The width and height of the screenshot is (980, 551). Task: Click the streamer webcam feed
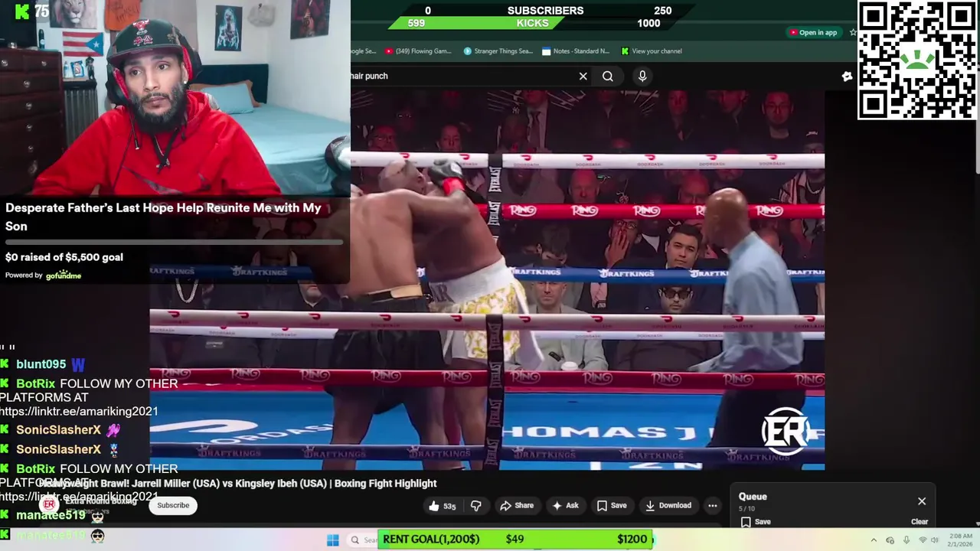pos(175,99)
